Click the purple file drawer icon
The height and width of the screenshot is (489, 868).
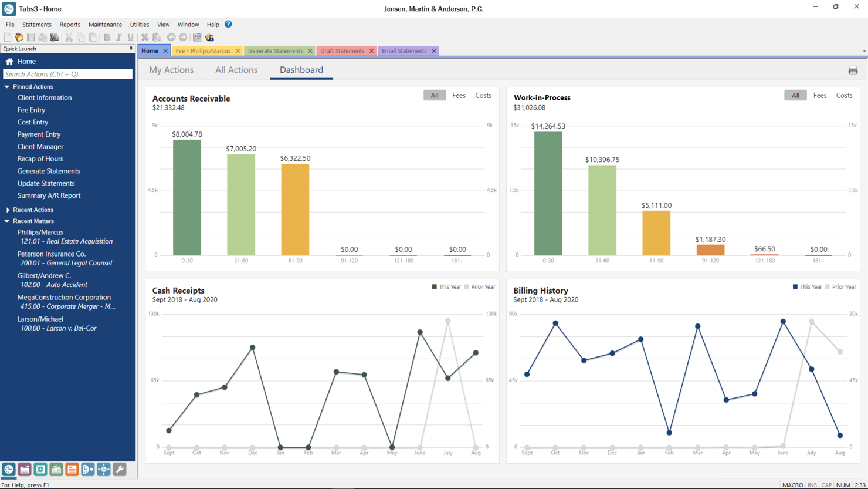tap(25, 469)
